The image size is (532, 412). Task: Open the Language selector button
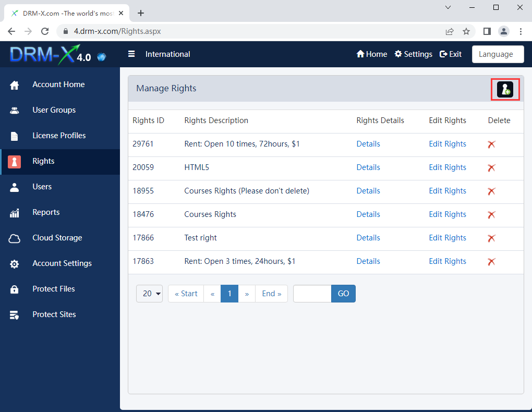[498, 54]
